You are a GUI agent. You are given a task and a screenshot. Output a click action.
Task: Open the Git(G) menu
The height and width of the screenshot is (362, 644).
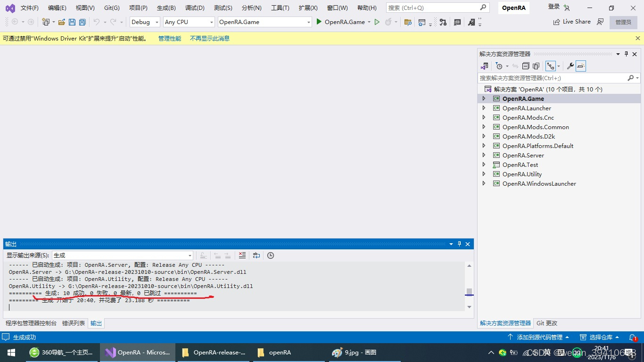pyautogui.click(x=112, y=8)
